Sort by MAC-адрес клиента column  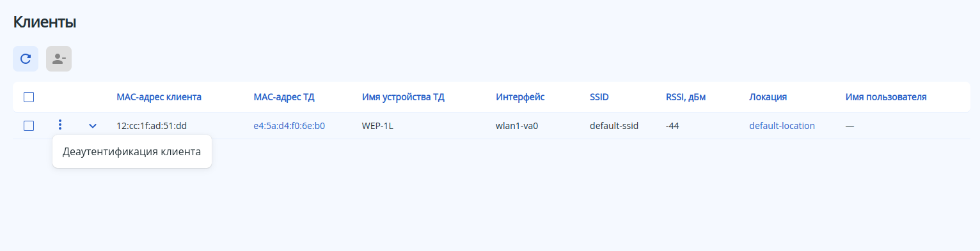159,97
